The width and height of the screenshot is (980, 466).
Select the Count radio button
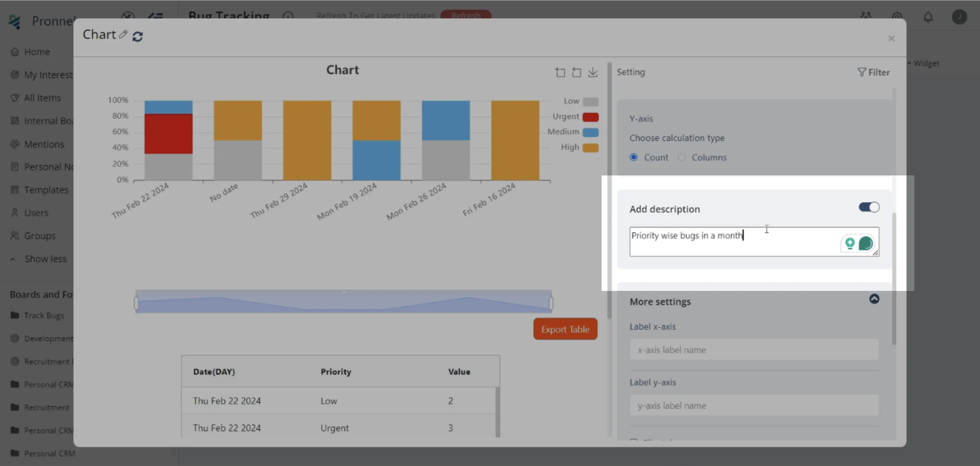pyautogui.click(x=633, y=157)
